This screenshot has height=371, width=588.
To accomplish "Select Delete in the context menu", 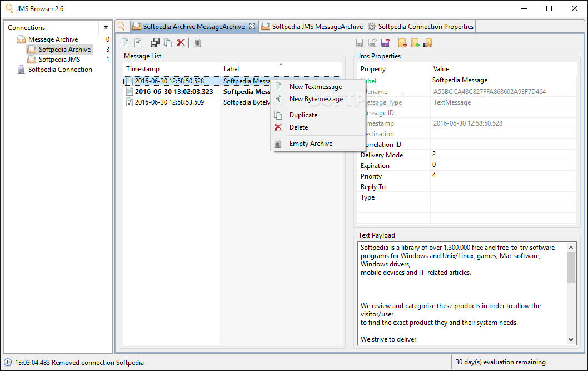I will pos(298,127).
